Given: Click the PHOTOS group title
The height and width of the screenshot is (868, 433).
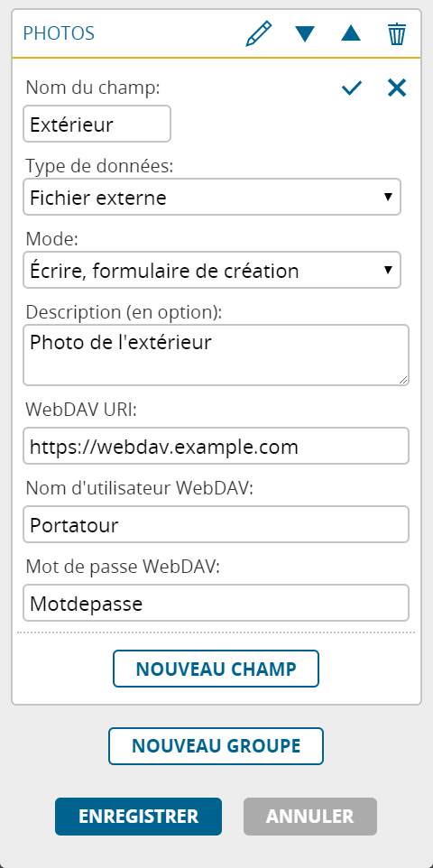Looking at the screenshot, I should coord(59,33).
